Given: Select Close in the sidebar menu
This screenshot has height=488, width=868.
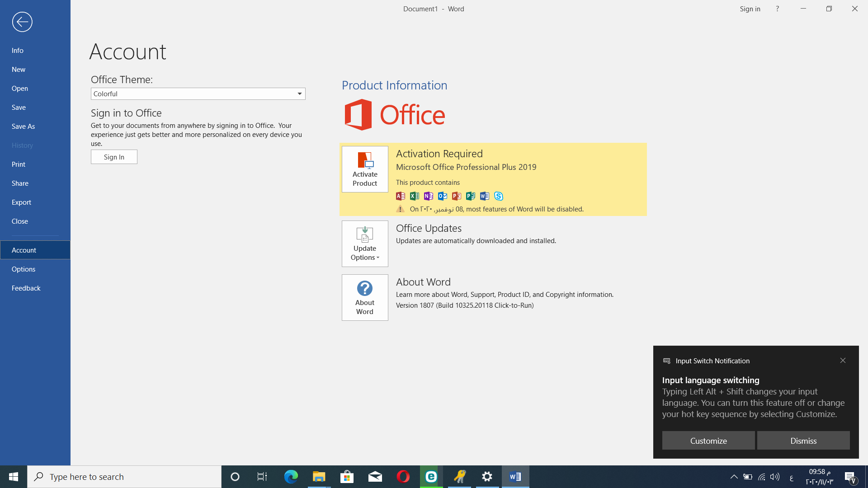Looking at the screenshot, I should coord(35,221).
